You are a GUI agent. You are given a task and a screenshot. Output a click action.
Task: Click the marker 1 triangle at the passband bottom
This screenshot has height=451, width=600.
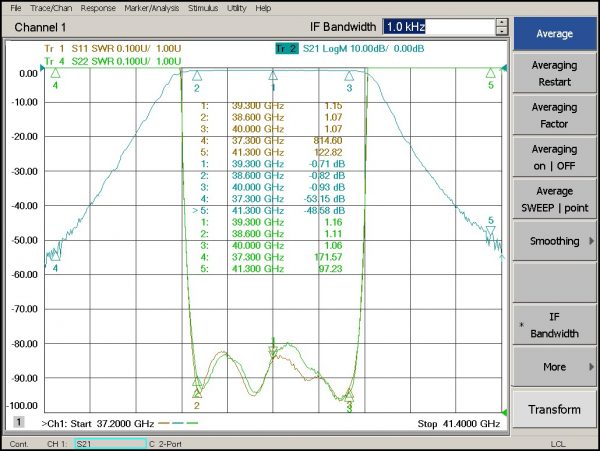[273, 351]
